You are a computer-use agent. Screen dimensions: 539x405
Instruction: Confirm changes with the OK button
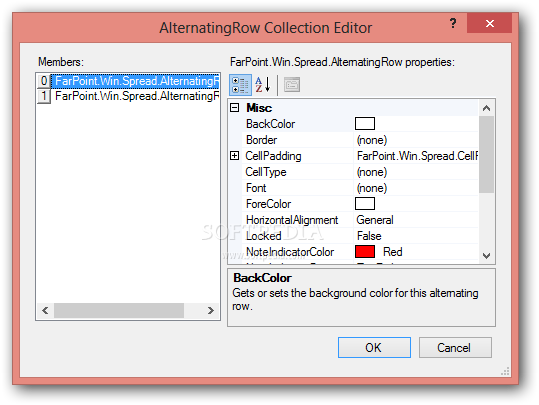(x=374, y=348)
